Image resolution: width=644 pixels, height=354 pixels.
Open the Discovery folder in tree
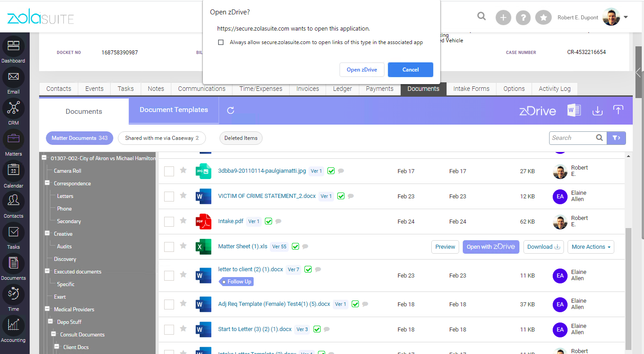tap(65, 259)
